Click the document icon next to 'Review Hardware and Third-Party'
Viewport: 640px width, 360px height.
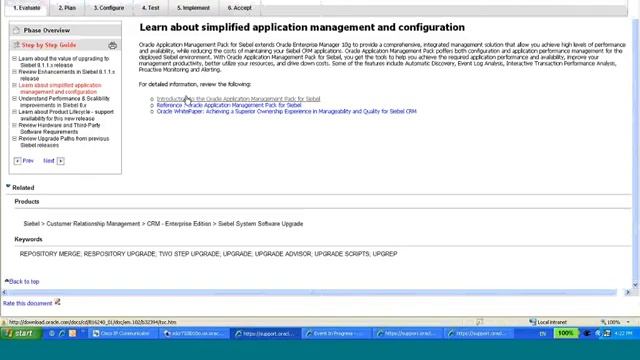(x=15, y=125)
